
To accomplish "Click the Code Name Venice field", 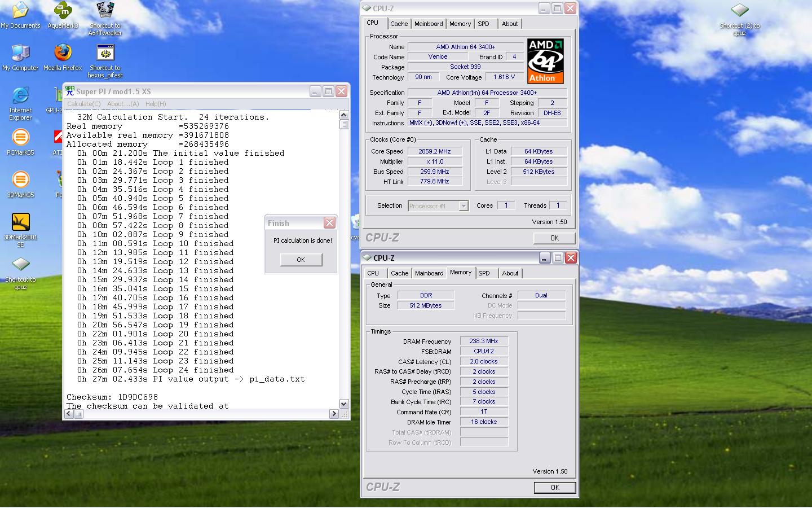I will click(438, 57).
